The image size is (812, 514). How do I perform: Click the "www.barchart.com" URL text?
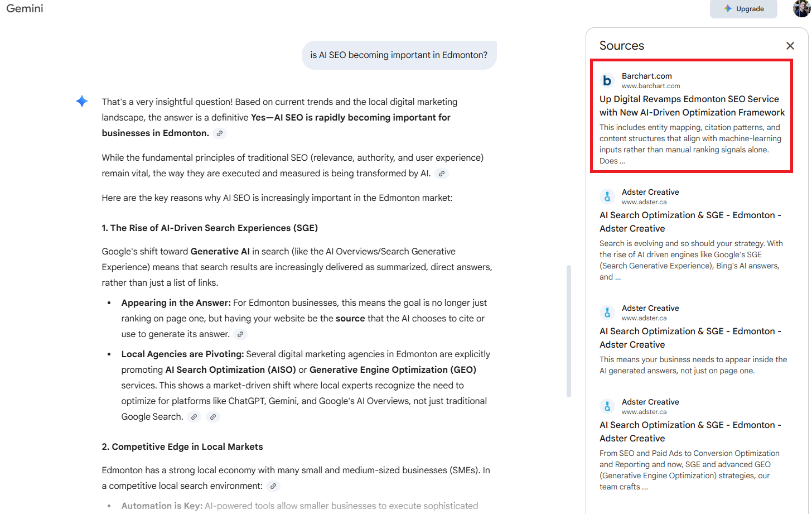point(651,86)
